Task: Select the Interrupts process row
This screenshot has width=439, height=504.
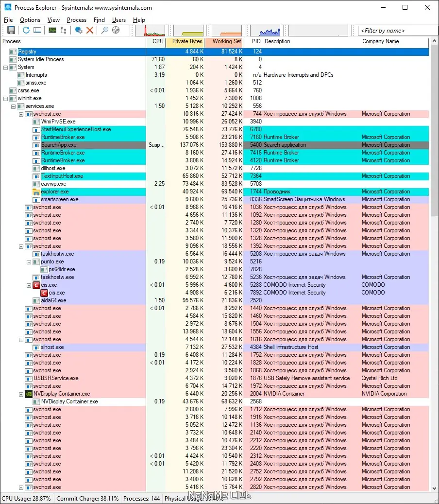Action: click(x=215, y=75)
